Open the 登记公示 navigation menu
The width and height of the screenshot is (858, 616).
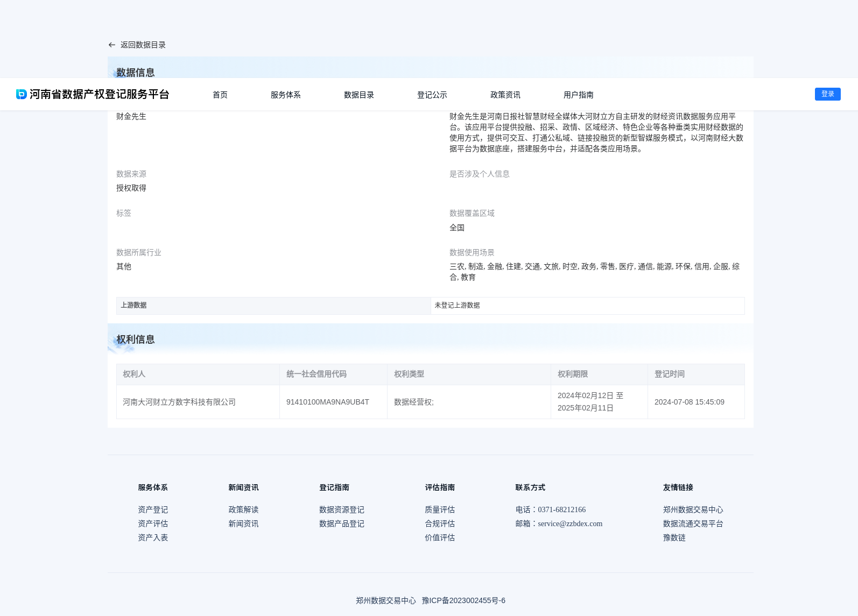coord(432,95)
